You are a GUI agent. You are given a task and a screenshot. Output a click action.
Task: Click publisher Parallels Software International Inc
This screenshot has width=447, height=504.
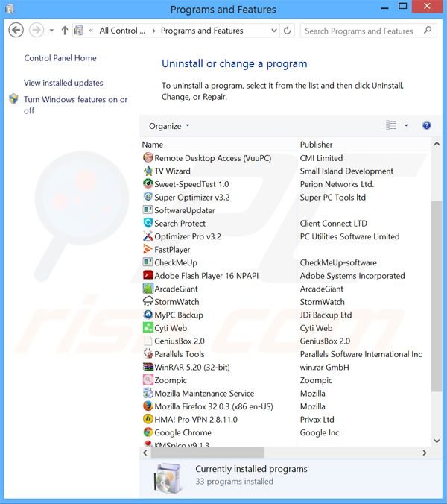(361, 354)
